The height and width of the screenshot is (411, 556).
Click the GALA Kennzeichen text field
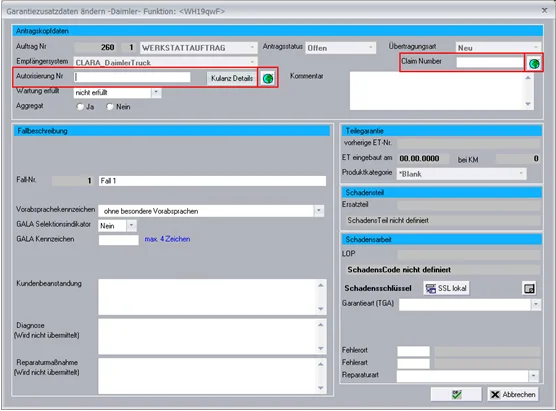(118, 240)
